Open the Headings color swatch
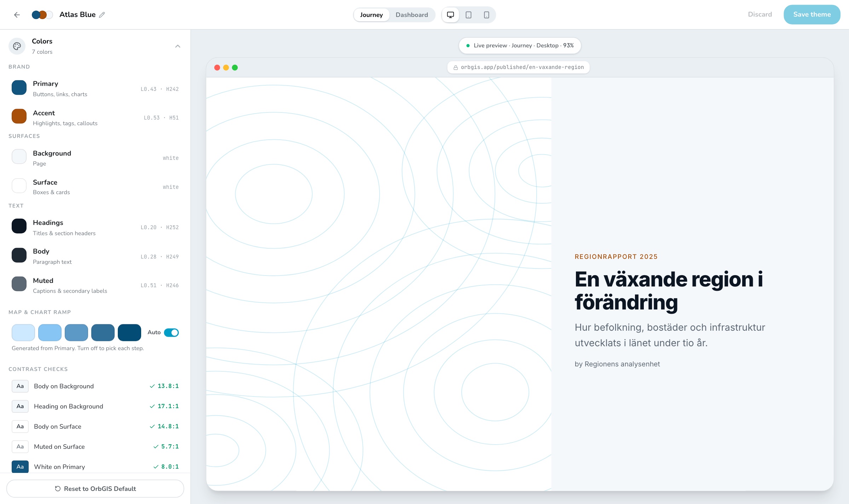Image resolution: width=849 pixels, height=504 pixels. 19,226
